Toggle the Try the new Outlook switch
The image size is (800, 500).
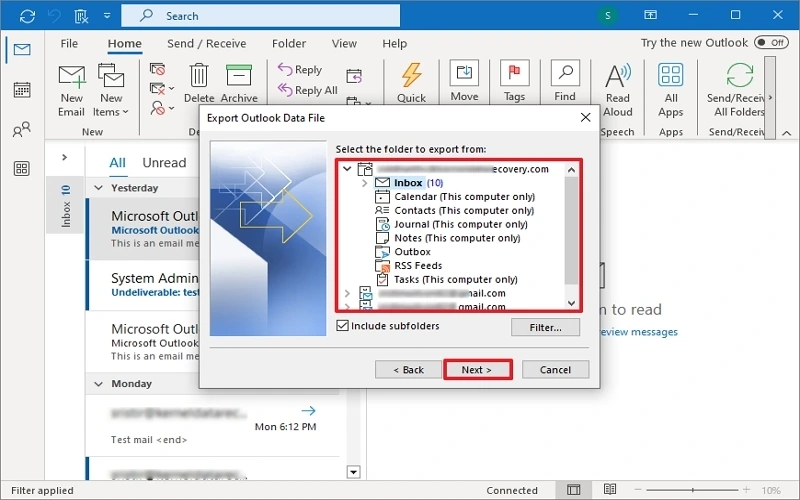pyautogui.click(x=770, y=42)
